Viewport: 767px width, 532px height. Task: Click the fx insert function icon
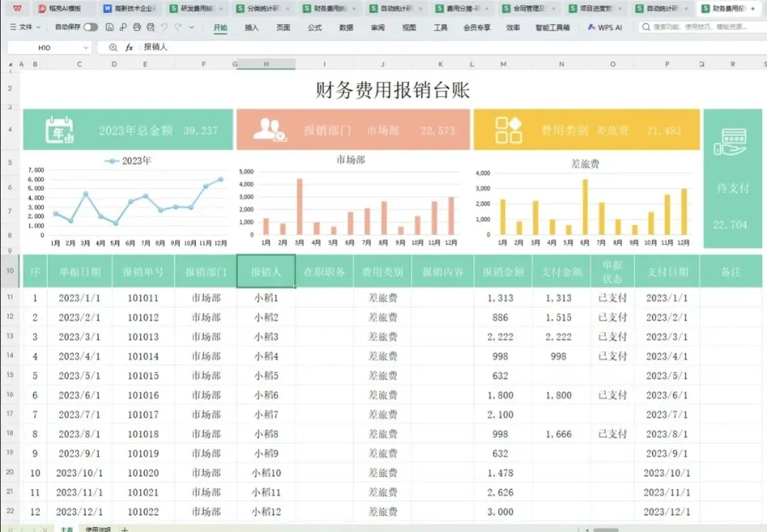pyautogui.click(x=129, y=48)
